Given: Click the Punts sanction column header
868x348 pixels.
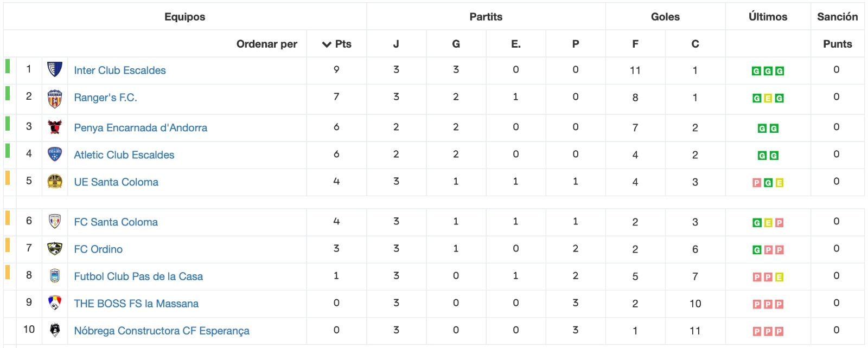Looking at the screenshot, I should click(837, 44).
